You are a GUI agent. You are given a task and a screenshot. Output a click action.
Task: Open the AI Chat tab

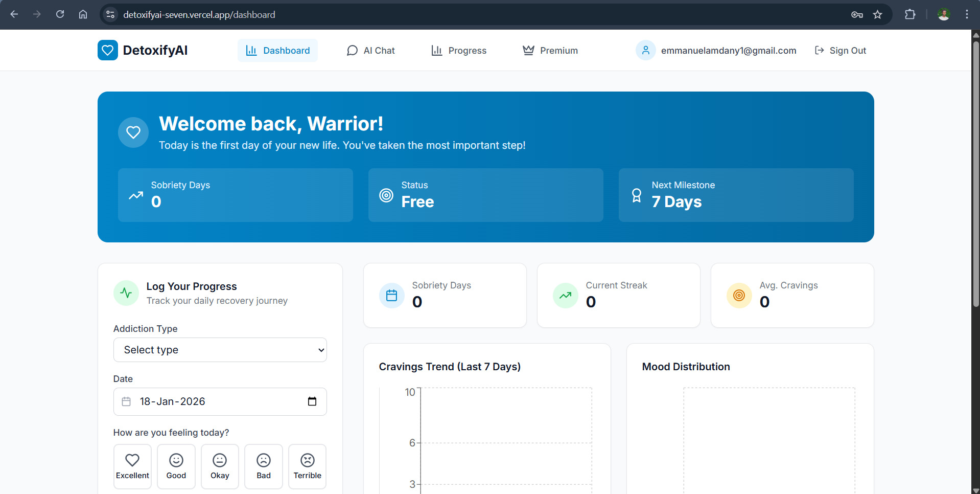[370, 51]
